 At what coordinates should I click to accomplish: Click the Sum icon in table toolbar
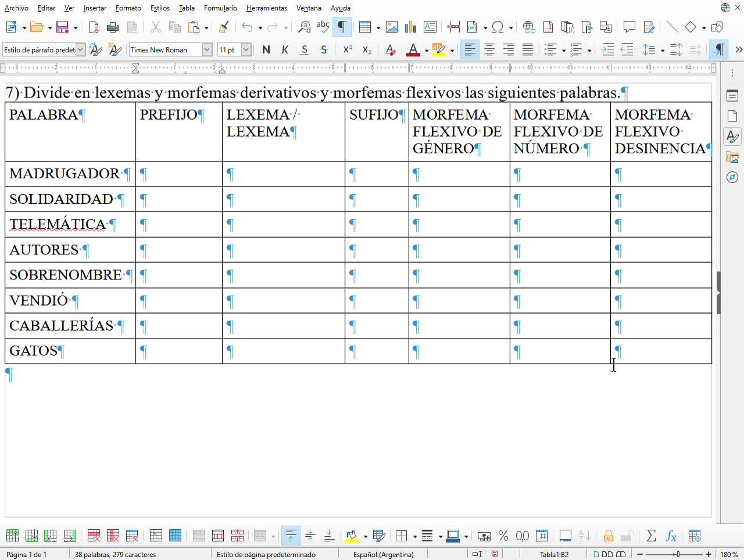click(x=652, y=536)
